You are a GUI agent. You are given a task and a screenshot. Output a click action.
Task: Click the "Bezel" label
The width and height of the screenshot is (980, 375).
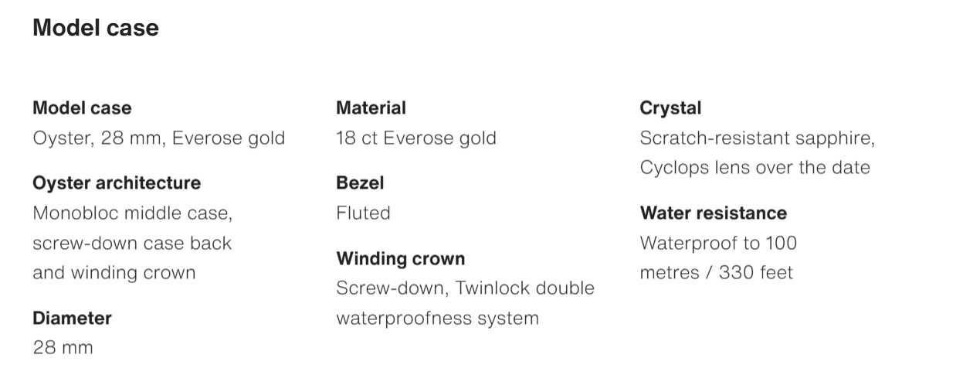tap(360, 183)
